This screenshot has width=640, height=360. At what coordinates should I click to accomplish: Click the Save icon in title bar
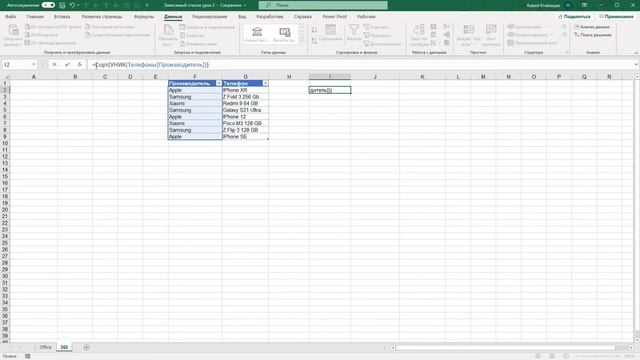click(x=62, y=5)
